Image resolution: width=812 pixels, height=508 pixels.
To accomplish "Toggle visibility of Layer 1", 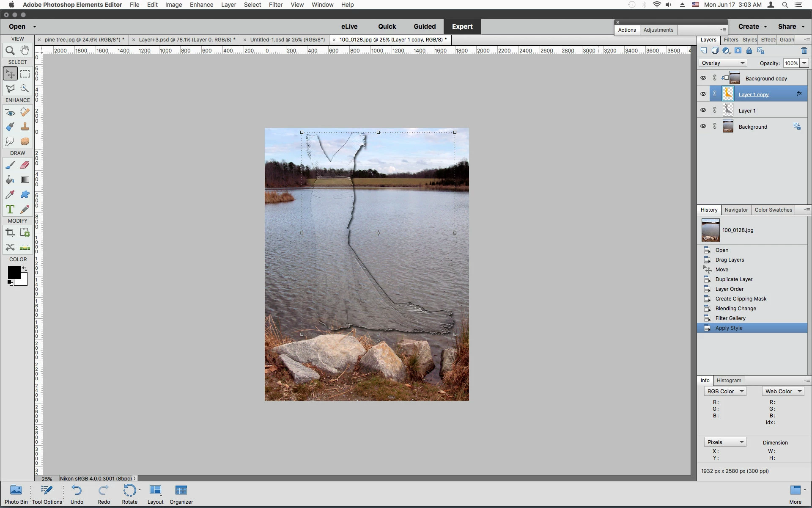I will 703,110.
